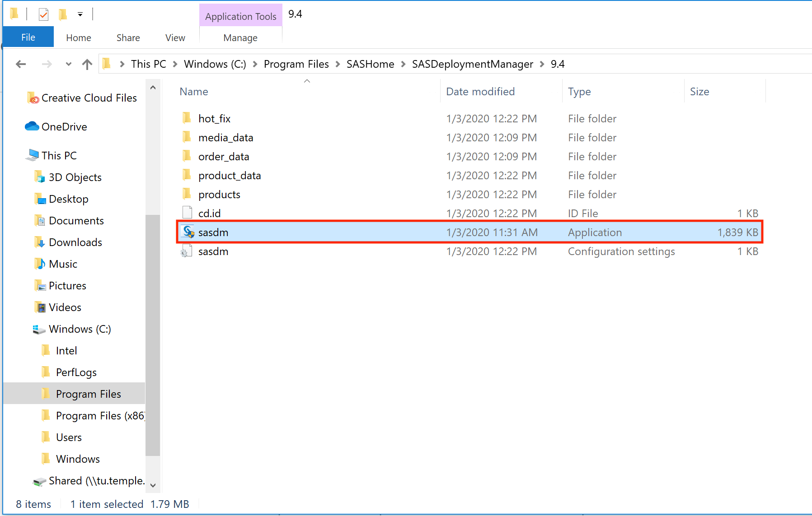This screenshot has height=516, width=812.
Task: Click SASDeploymentManager in the address bar
Action: click(473, 64)
